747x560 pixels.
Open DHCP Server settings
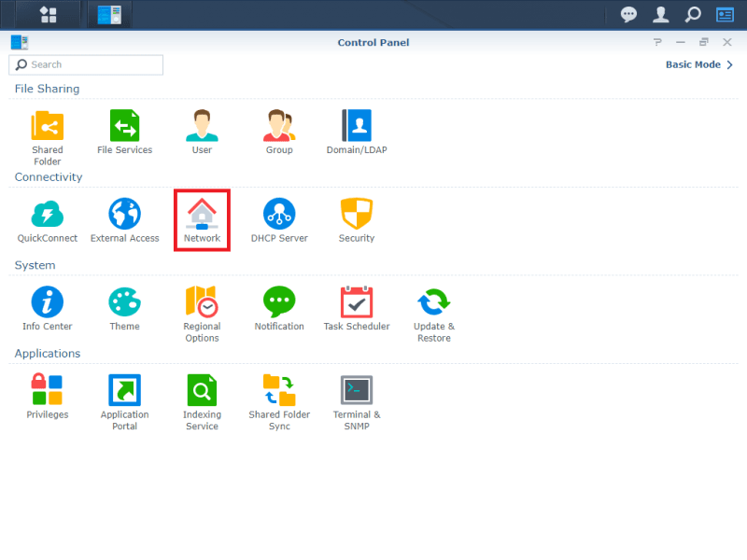click(x=279, y=215)
